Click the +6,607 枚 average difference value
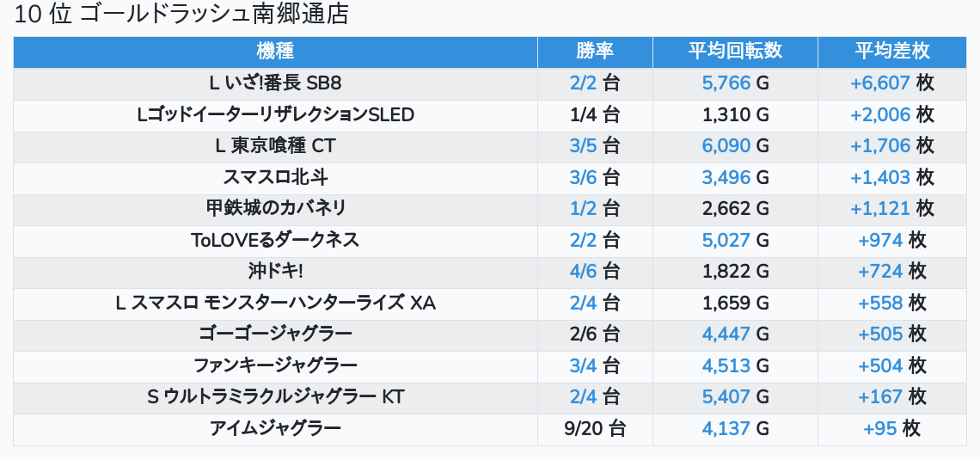The height and width of the screenshot is (460, 980). [x=891, y=83]
